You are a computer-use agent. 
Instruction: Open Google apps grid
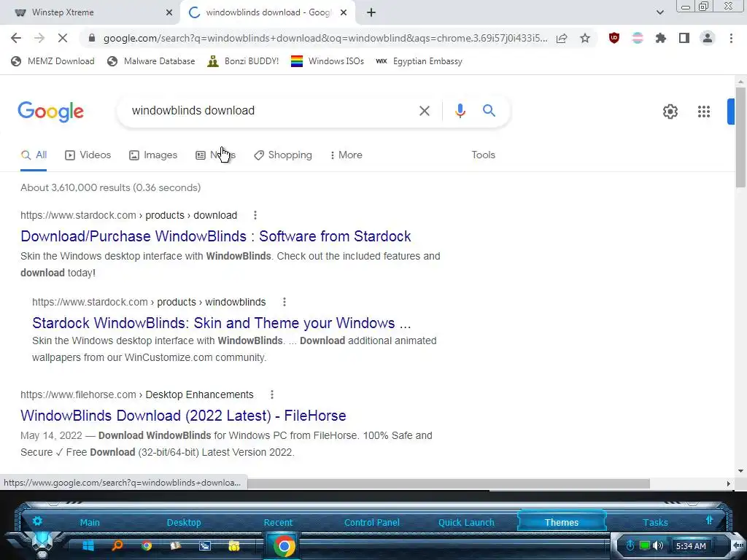click(x=704, y=112)
